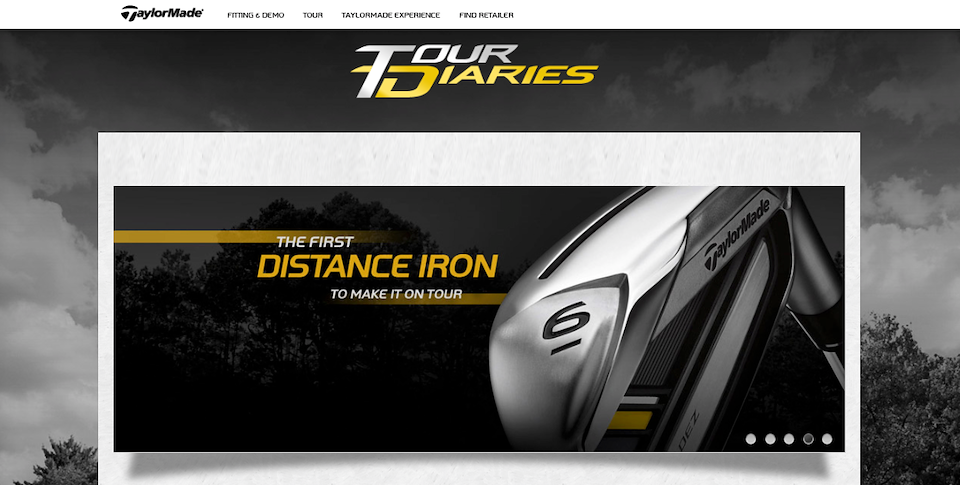Select Find Retailer in the top navigation

(486, 15)
